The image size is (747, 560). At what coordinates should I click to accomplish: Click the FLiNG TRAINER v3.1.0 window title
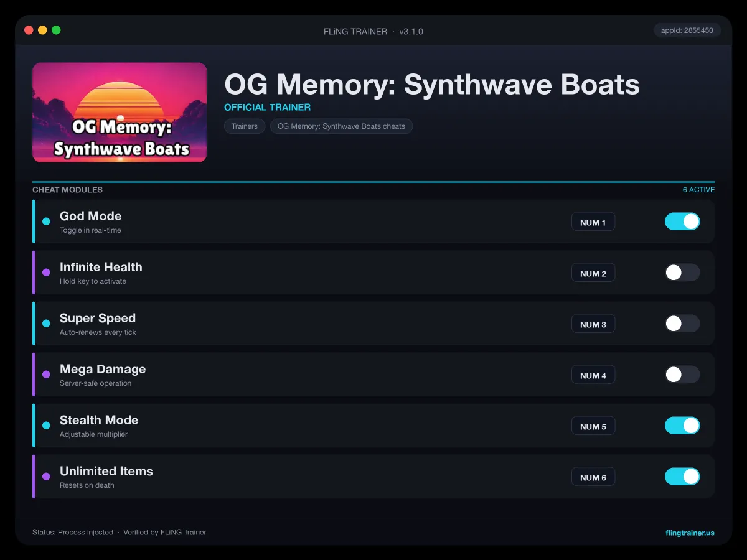[x=374, y=31]
